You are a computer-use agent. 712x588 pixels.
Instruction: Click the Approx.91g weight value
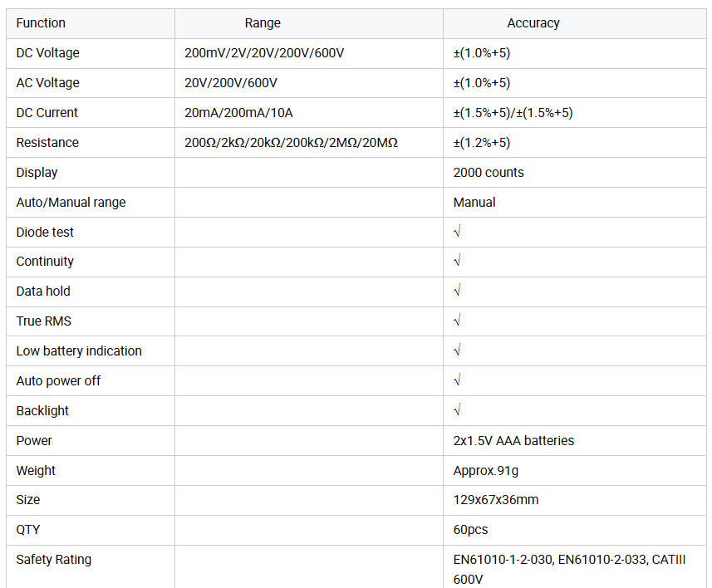tap(486, 470)
